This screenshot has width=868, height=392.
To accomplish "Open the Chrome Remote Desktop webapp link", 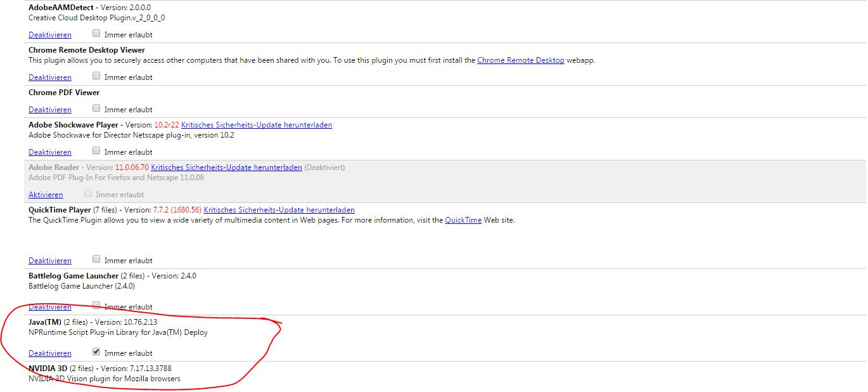I will (x=521, y=60).
